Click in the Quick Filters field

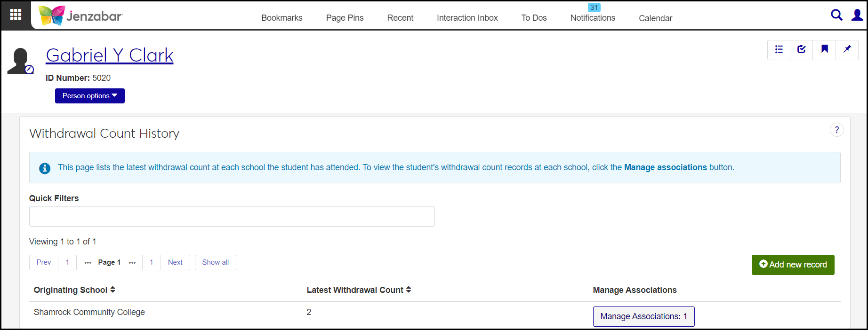point(232,216)
